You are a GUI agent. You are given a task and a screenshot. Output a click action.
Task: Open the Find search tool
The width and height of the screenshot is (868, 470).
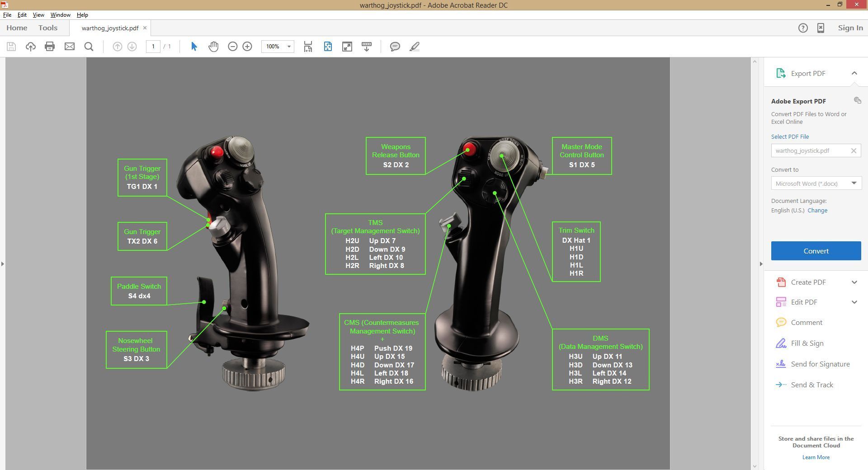(x=89, y=46)
